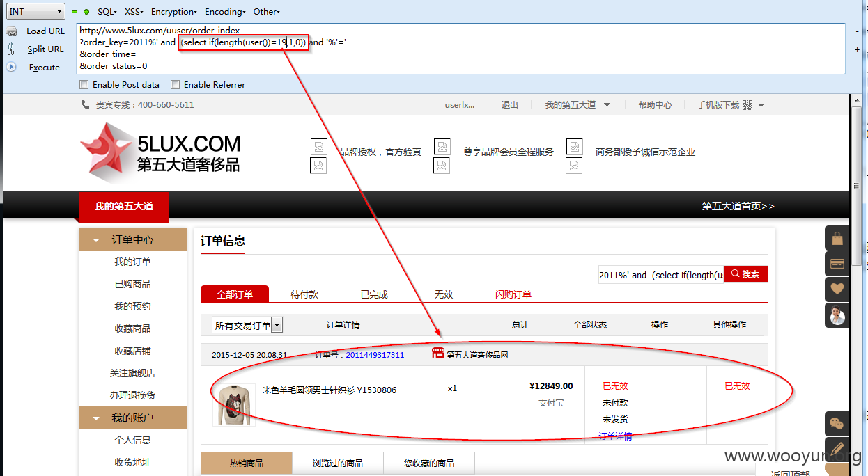The image size is (868, 476).
Task: Click the Load URL icon
Action: coord(11,31)
